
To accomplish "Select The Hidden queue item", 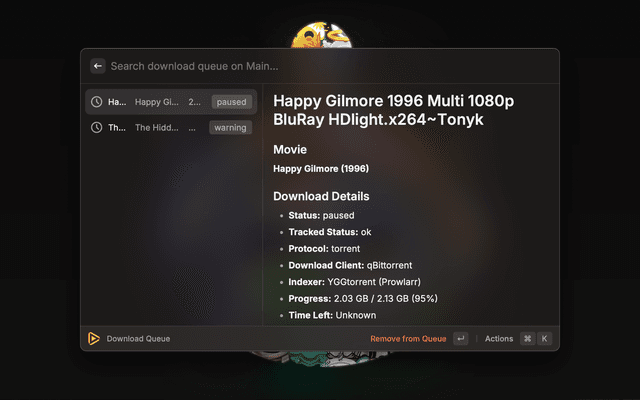I will click(x=160, y=128).
